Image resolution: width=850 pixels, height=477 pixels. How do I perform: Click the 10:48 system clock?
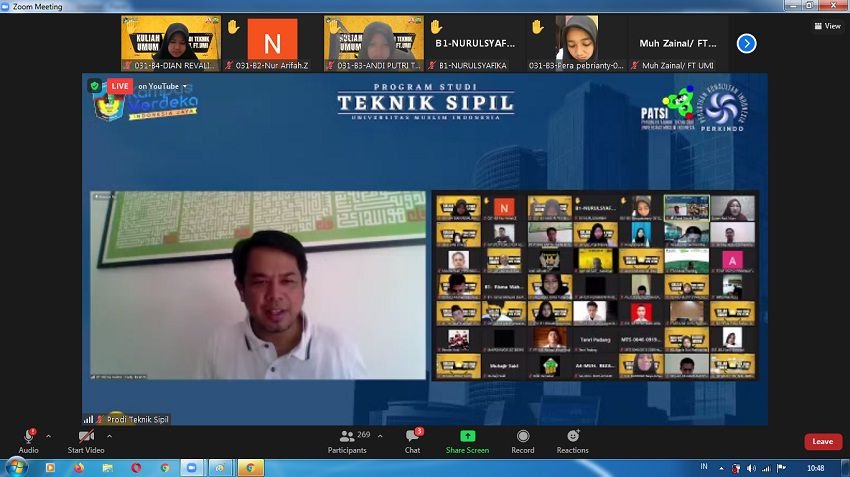click(815, 468)
